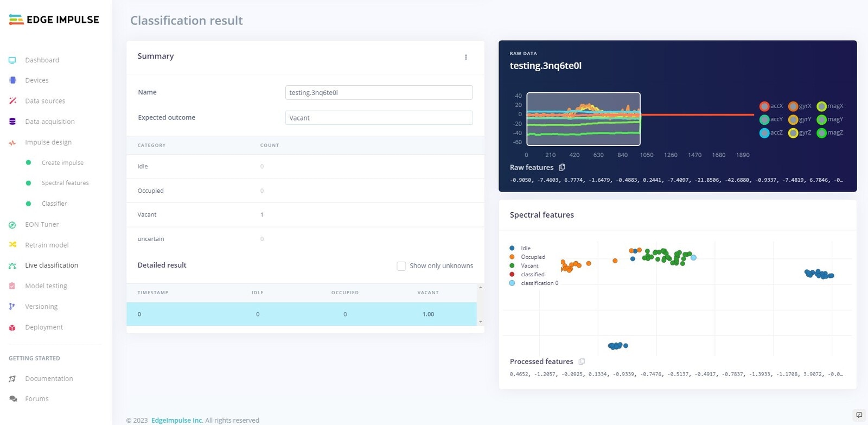The image size is (868, 425).
Task: Click the Retrain model shuffle icon
Action: [12, 245]
